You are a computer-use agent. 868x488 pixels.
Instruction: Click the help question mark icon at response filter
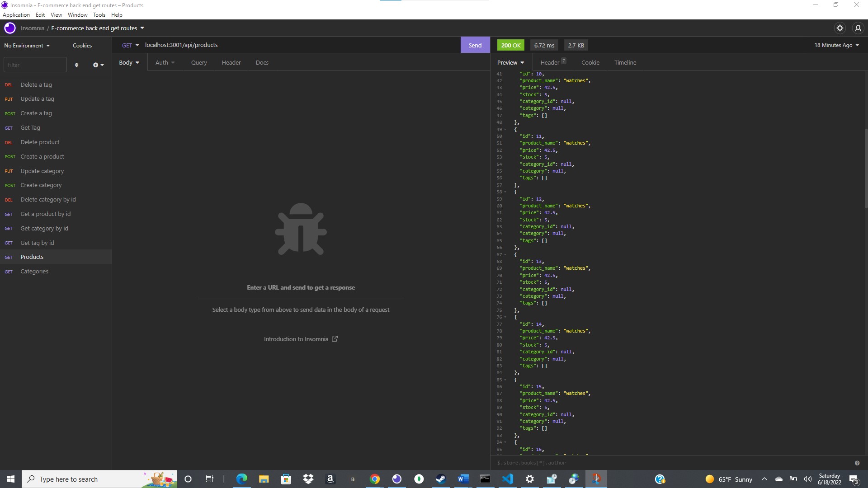tap(857, 463)
